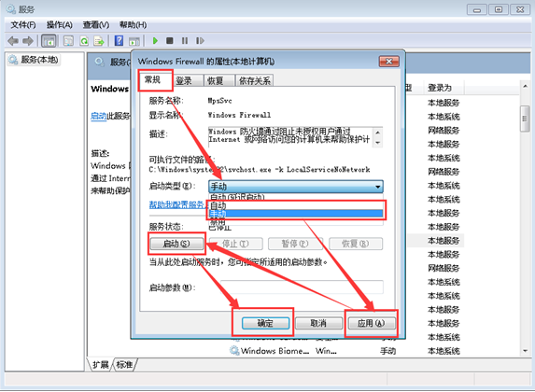Click the svchost.exe executable path text
Screen dimensions: 535x392
click(260, 170)
